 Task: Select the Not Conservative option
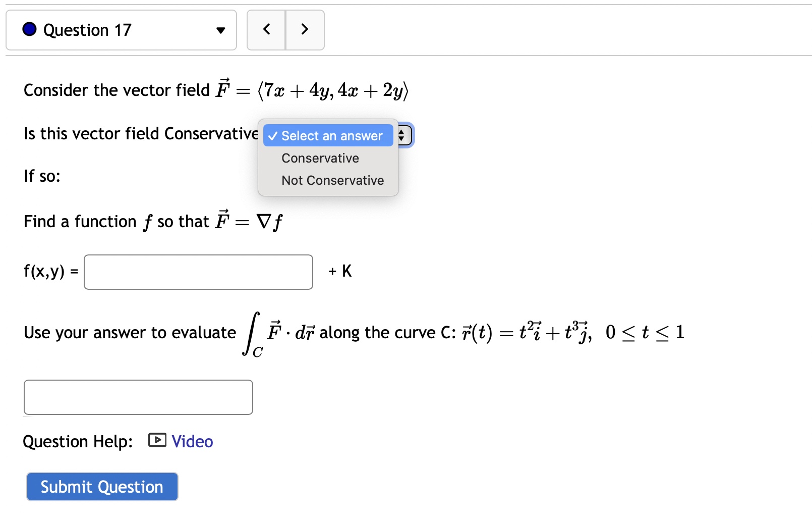[332, 180]
